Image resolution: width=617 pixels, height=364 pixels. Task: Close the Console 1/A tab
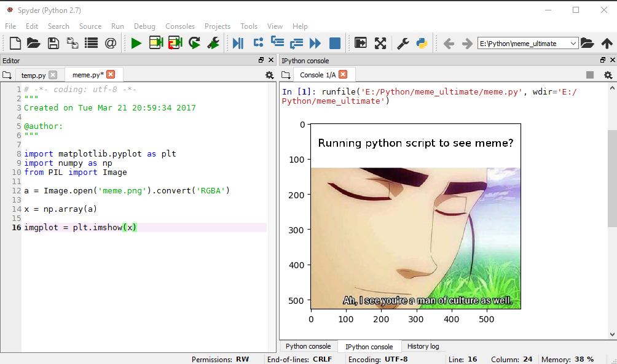point(343,74)
